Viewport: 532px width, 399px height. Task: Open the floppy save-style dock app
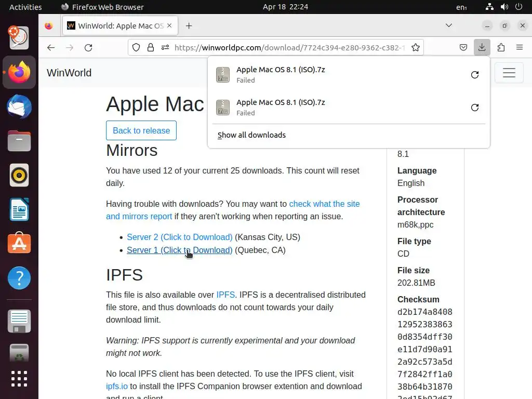click(19, 321)
